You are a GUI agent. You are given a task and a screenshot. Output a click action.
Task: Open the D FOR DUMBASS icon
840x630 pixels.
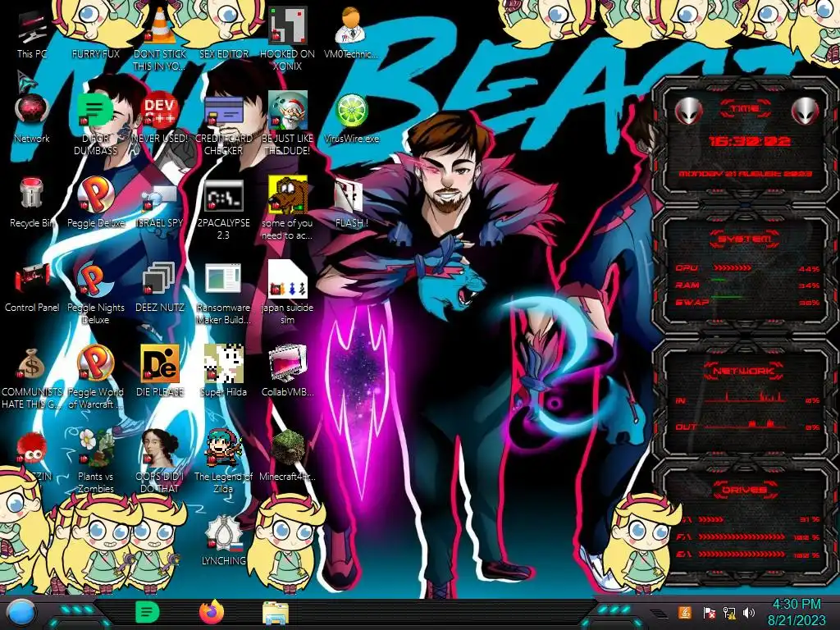[95, 124]
